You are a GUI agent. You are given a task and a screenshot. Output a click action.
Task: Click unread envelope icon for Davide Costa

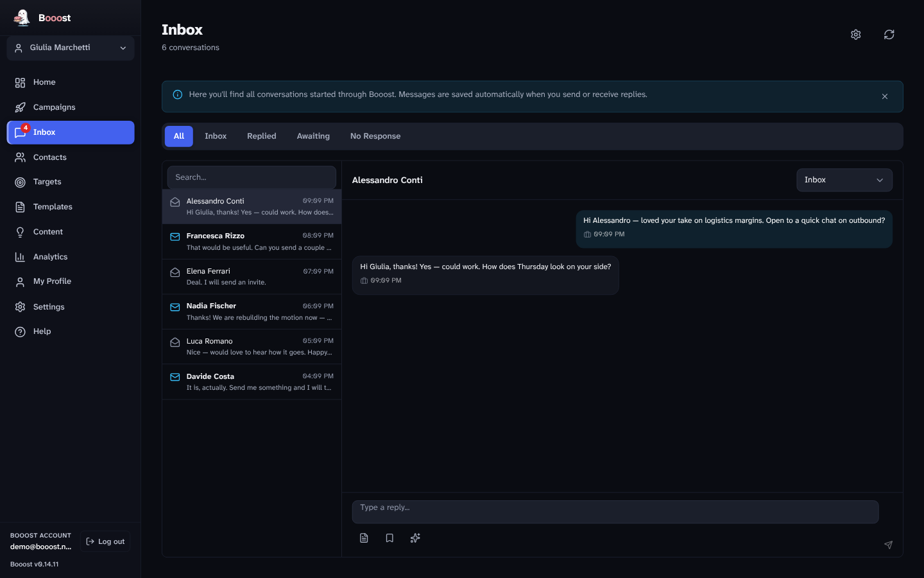(175, 377)
